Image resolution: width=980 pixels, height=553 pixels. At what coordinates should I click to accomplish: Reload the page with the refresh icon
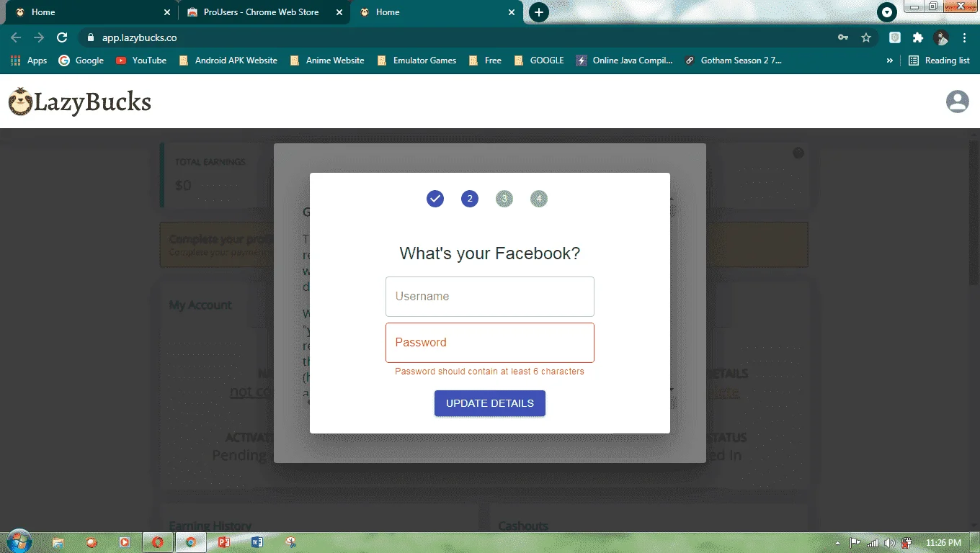point(62,37)
